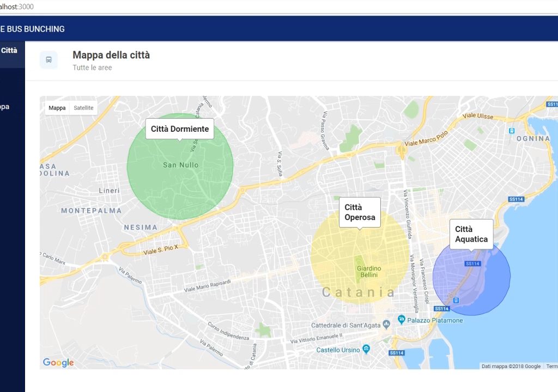The width and height of the screenshot is (558, 392).
Task: Click the bus icon beside Mappa della città
Action: [48, 60]
